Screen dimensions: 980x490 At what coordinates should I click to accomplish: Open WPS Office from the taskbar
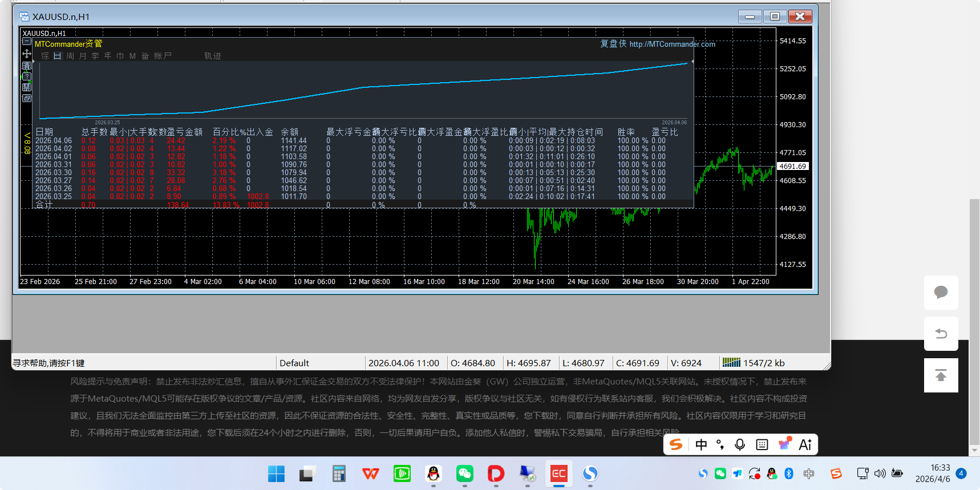coord(370,473)
